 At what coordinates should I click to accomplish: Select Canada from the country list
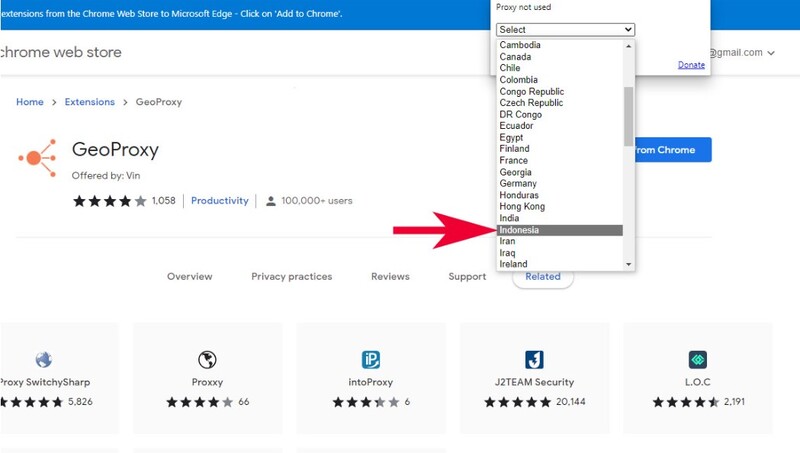pyautogui.click(x=560, y=57)
